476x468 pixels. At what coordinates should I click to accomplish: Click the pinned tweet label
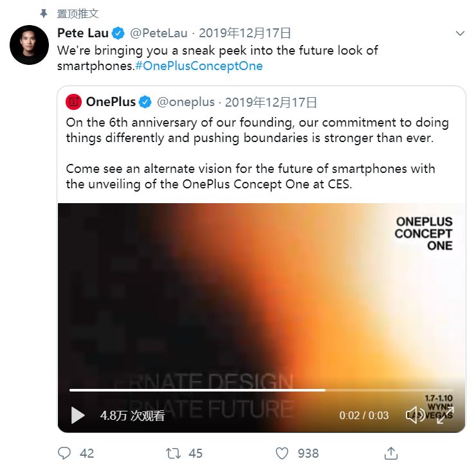point(78,14)
